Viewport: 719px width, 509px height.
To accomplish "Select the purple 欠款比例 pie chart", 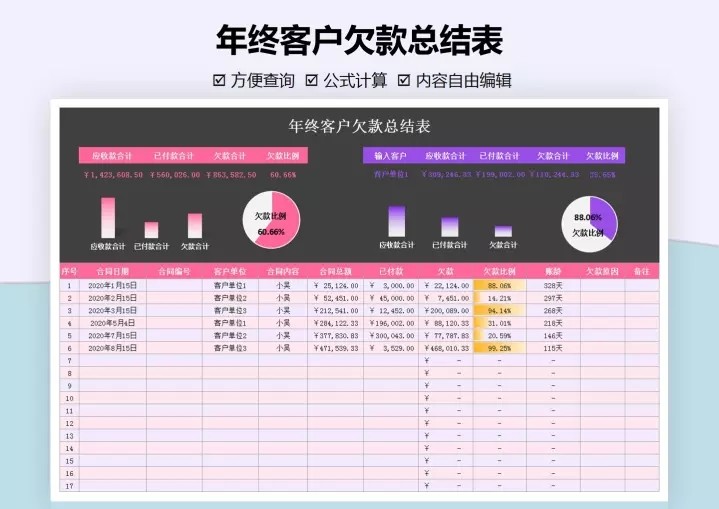I will (x=590, y=224).
